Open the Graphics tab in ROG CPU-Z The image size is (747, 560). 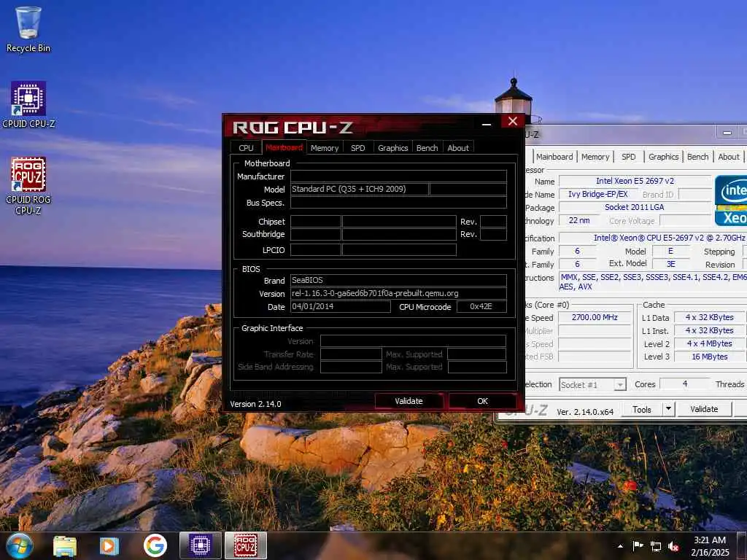pyautogui.click(x=393, y=147)
